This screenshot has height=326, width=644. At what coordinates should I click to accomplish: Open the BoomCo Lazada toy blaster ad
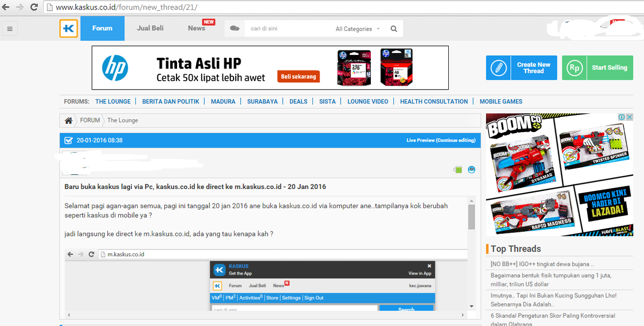point(559,175)
